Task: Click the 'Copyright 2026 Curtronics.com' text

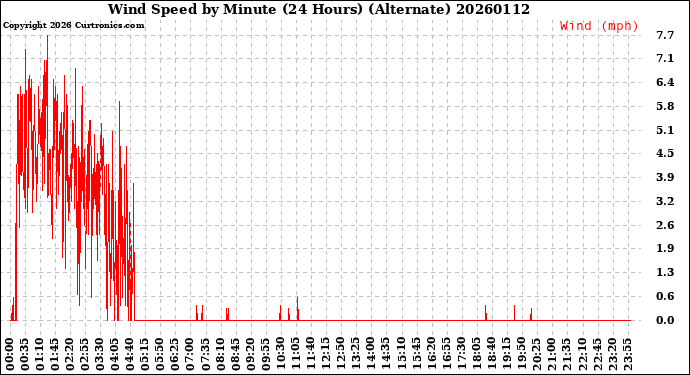Action: [x=73, y=26]
